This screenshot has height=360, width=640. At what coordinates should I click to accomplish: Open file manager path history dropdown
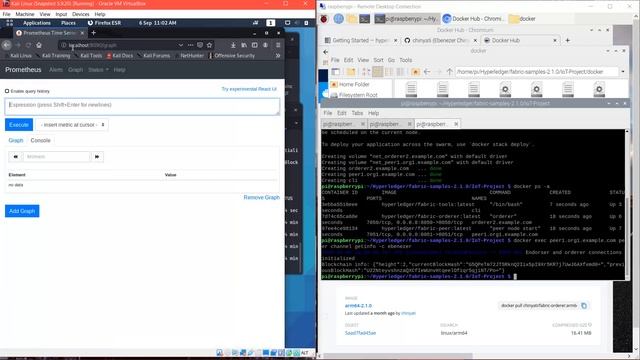[623, 72]
